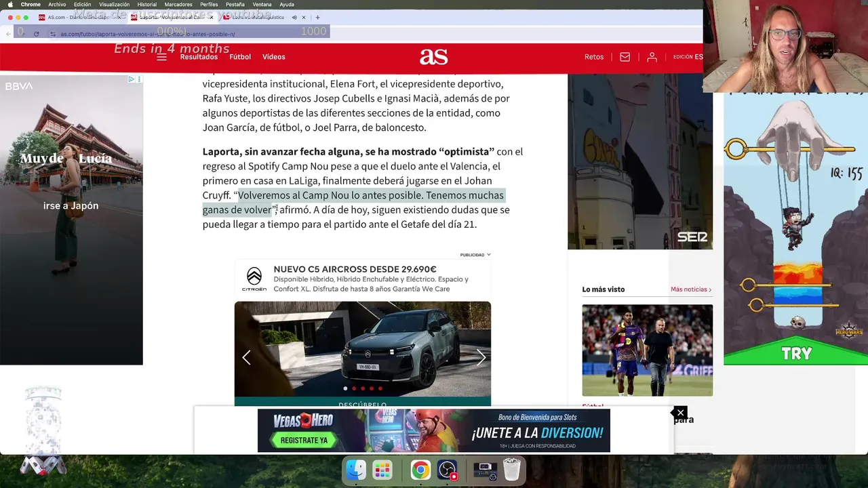Image resolution: width=868 pixels, height=488 pixels.
Task: Click the Chrome reload button
Action: (36, 33)
